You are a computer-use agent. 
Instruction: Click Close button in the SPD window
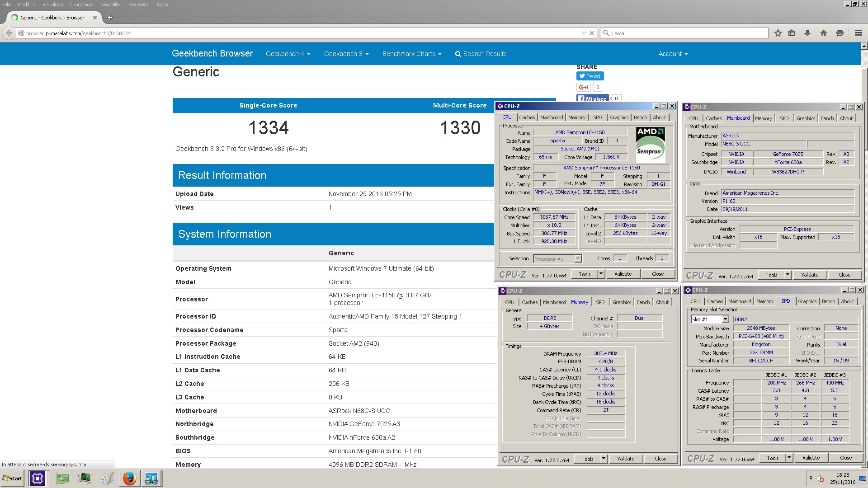tap(846, 458)
